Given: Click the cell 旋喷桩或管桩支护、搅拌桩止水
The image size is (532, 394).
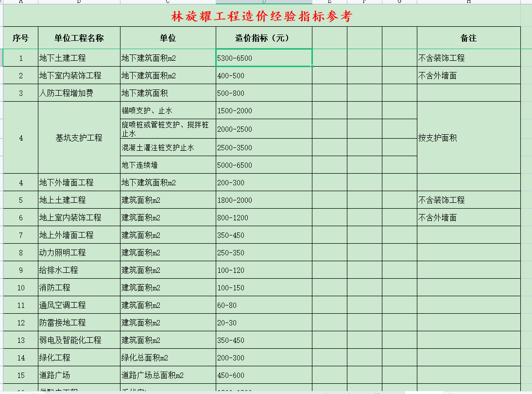Looking at the screenshot, I should (x=168, y=129).
